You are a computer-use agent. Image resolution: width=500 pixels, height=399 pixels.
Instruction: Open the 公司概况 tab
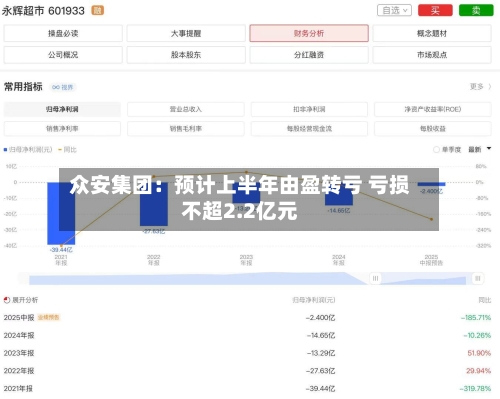[x=63, y=55]
